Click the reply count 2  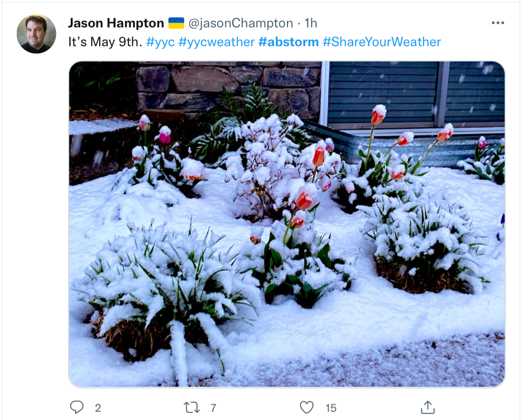coord(98,408)
